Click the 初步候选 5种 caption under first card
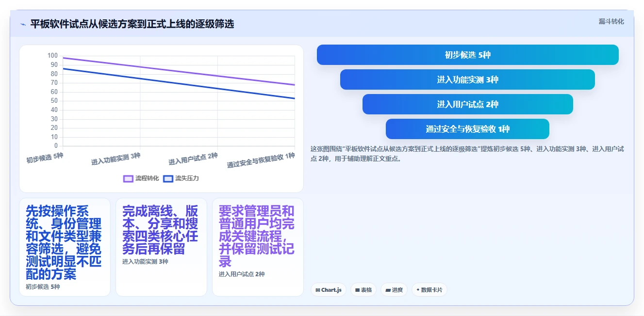The image size is (644, 316). click(x=43, y=287)
